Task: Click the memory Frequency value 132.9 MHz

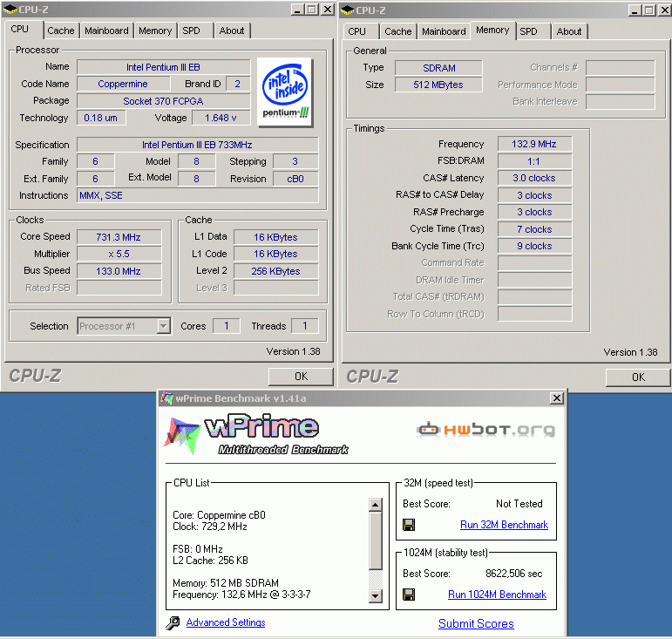Action: (534, 144)
